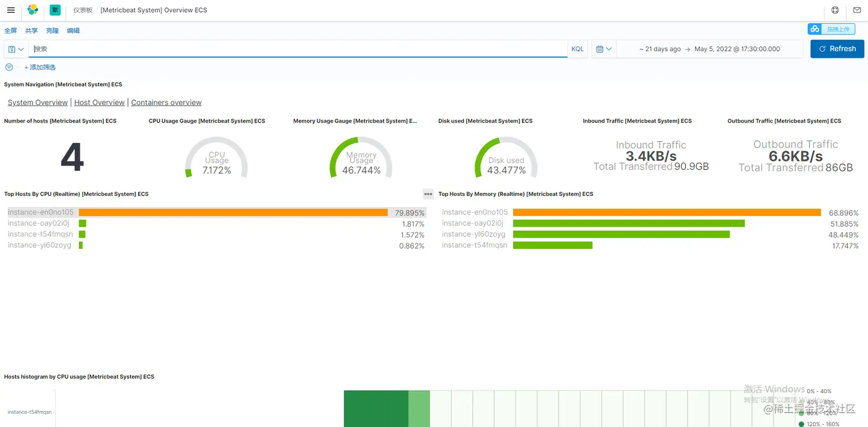This screenshot has height=427, width=868.
Task: Set end date May 5, 2022 @ 17:30:00.000
Action: coord(737,49)
